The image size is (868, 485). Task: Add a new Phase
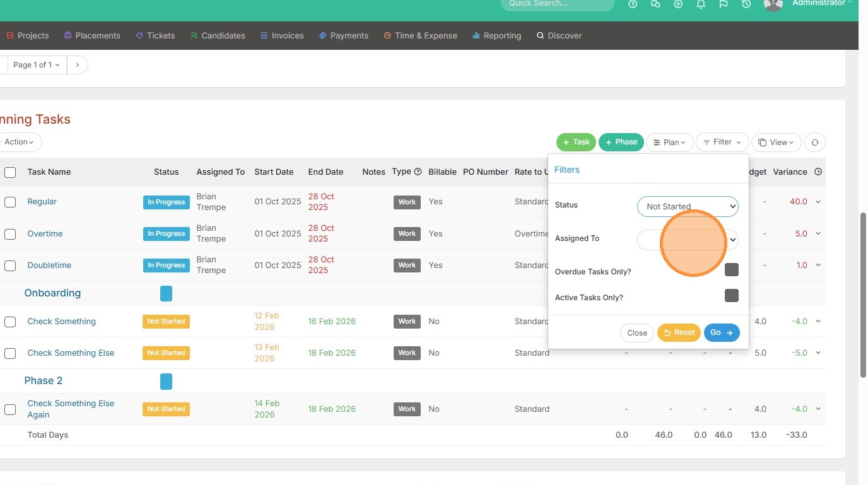[x=621, y=143]
